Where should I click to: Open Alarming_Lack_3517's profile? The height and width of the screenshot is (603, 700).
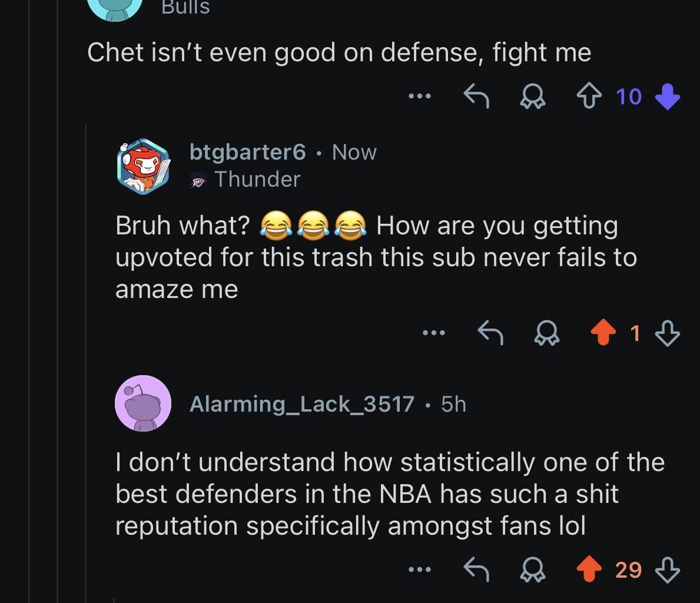(x=300, y=404)
